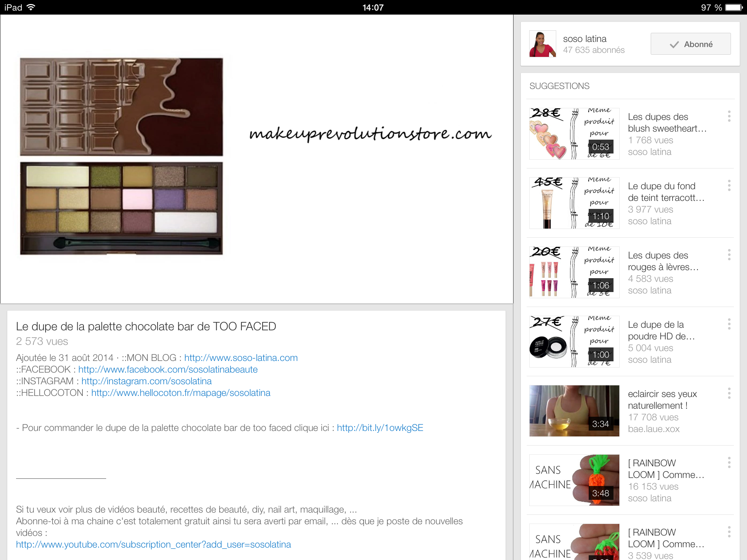Select title 'Les dupes des blush sweetheart…'
The image size is (747, 560).
tap(667, 122)
